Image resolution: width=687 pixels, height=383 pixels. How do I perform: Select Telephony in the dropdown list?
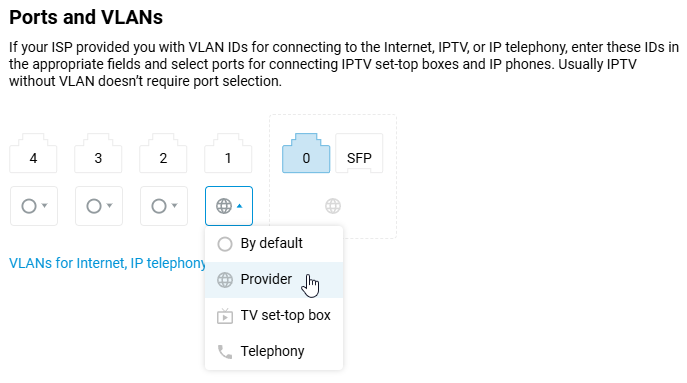(x=274, y=351)
